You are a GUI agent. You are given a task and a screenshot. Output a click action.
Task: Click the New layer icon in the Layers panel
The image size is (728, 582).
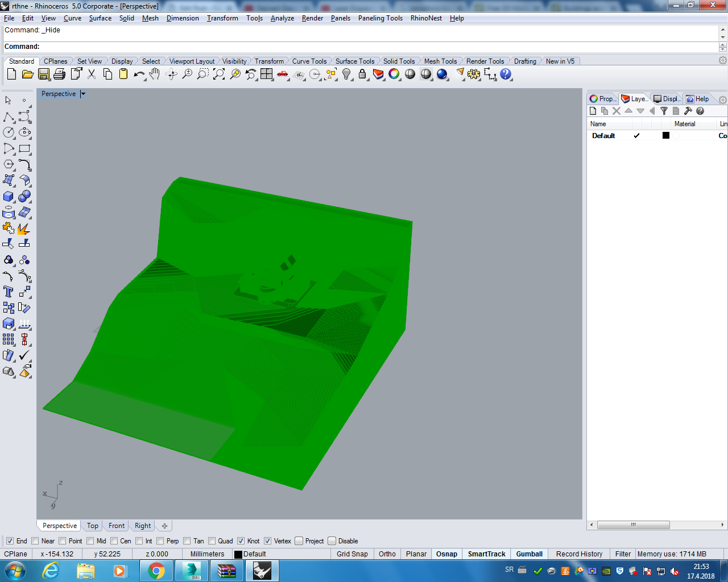pyautogui.click(x=593, y=111)
